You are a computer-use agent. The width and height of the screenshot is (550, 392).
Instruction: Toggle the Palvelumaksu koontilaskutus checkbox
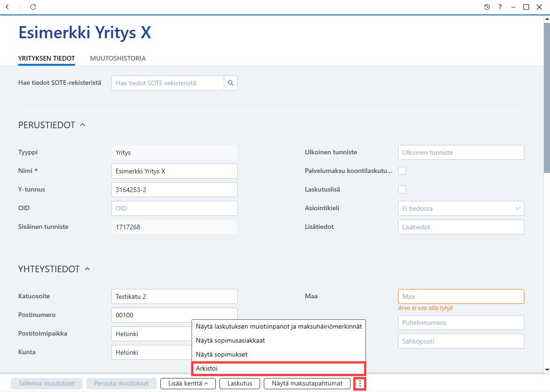[402, 171]
